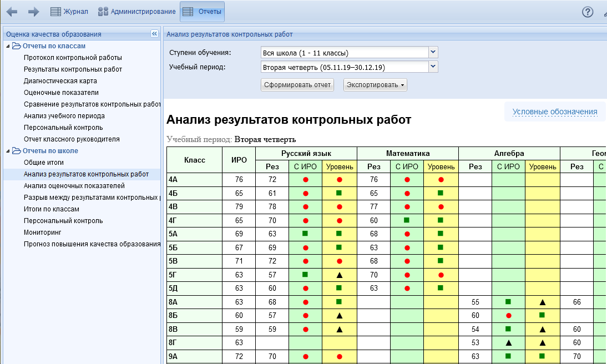Click red circle in 8Б Алгебра С ИРО
This screenshot has width=607, height=364.
tap(509, 316)
